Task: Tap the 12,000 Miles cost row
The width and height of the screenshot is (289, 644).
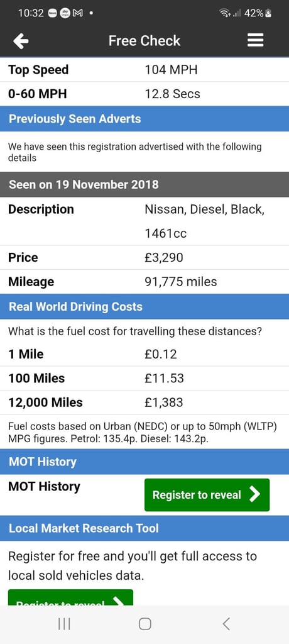Action: pos(144,402)
